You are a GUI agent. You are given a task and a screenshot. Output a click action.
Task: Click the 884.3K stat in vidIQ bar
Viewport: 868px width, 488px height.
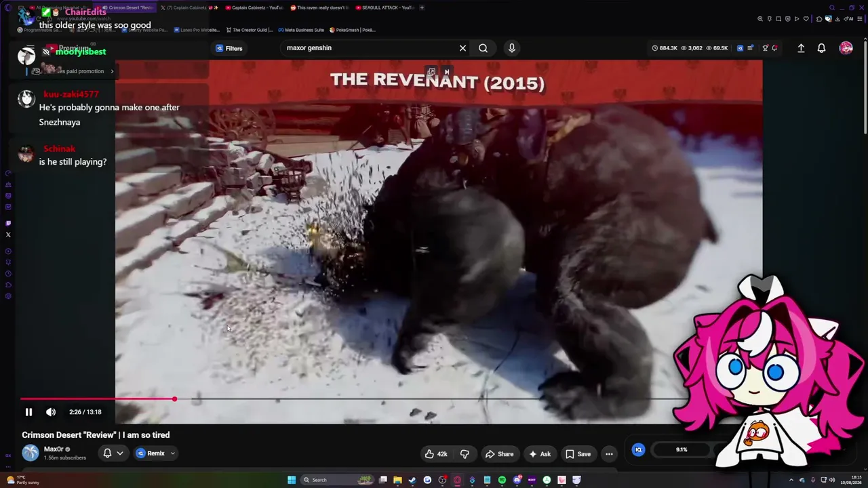665,48
